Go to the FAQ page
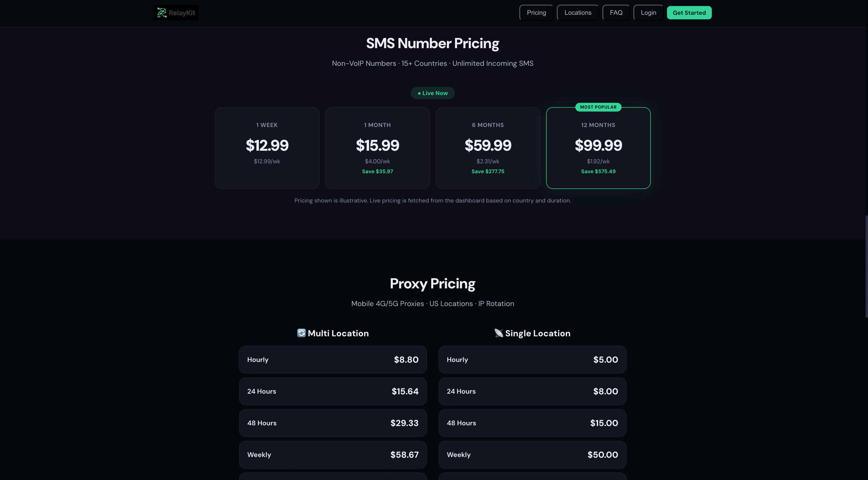Image resolution: width=868 pixels, height=480 pixels. point(616,13)
